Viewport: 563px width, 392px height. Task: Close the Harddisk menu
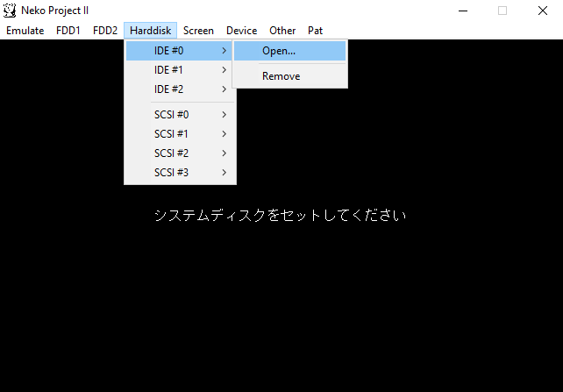(151, 31)
